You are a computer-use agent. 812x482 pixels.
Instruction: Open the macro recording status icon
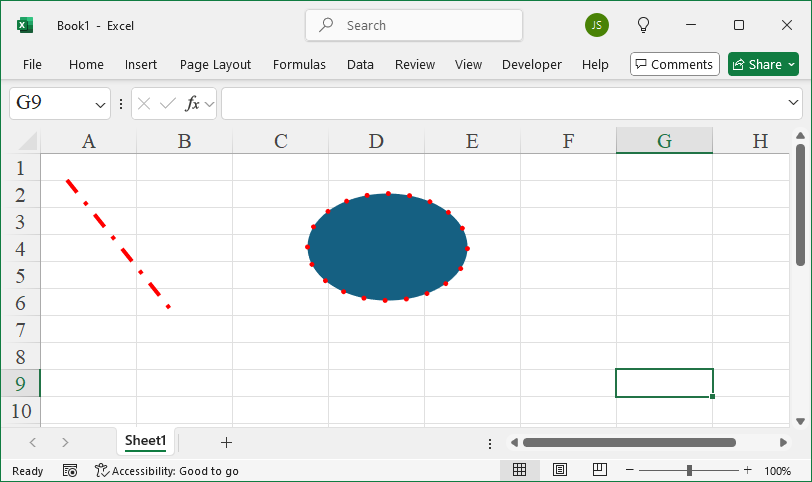coord(70,471)
